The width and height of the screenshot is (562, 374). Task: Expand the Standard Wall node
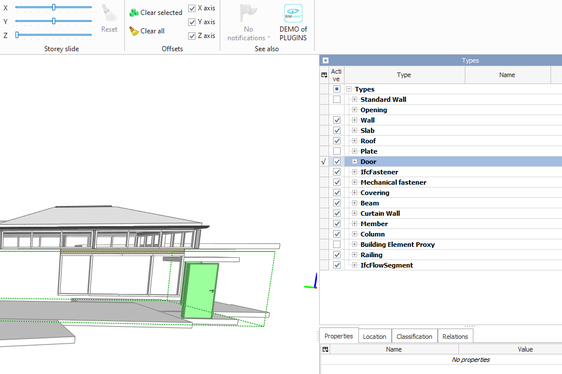(354, 99)
